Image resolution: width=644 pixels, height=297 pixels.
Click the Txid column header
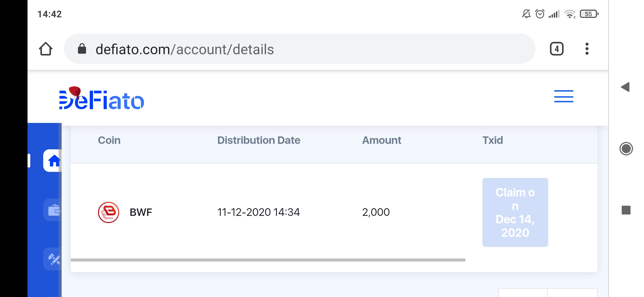click(492, 140)
